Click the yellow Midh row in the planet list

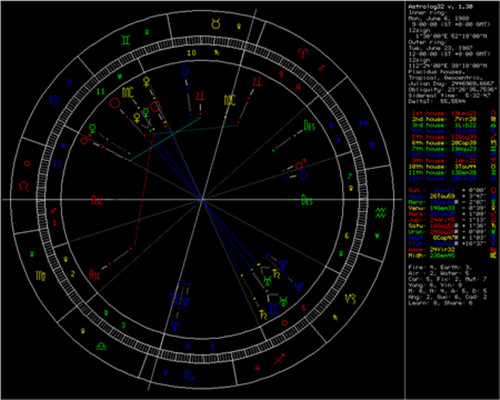click(452, 255)
